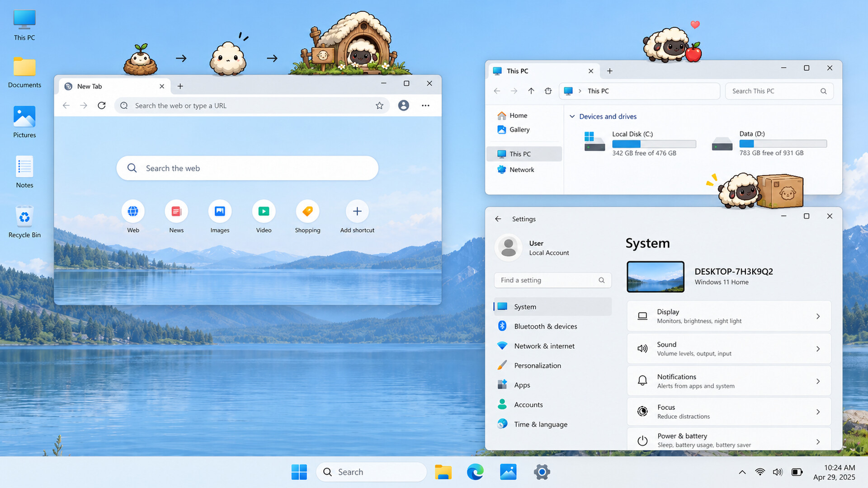The height and width of the screenshot is (488, 868).
Task: Open Edge browser from the taskbar
Action: [475, 472]
